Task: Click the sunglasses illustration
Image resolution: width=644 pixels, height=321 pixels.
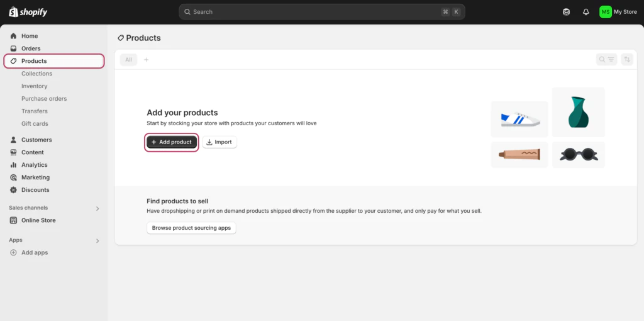Action: click(x=579, y=155)
